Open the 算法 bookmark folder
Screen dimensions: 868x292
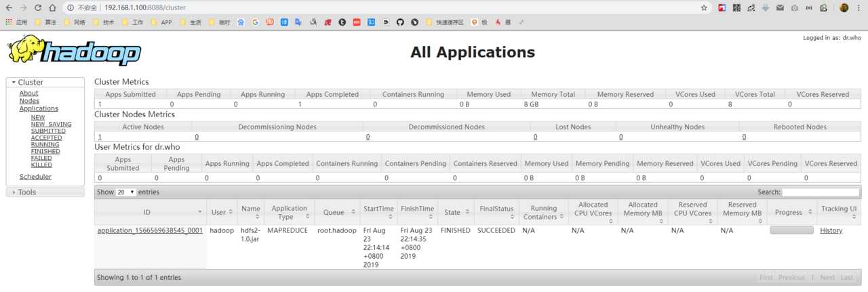tap(45, 22)
